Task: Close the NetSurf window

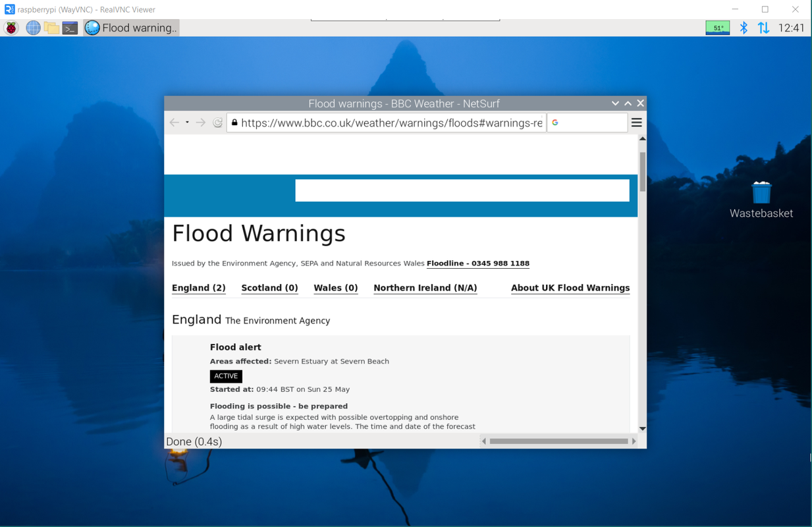Action: (640, 103)
